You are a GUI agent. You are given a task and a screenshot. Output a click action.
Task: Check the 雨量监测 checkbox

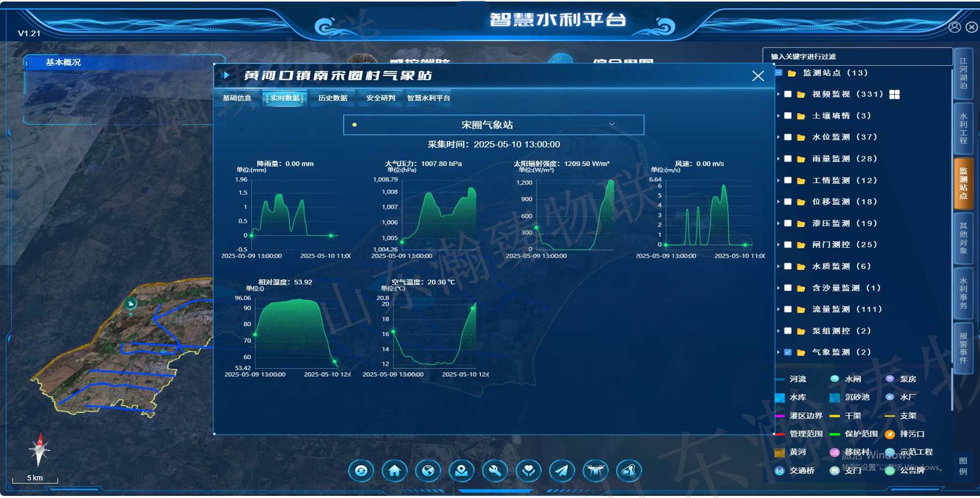pos(788,159)
